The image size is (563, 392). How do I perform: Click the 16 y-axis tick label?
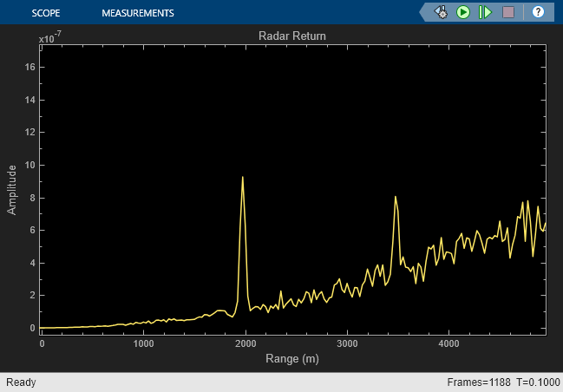(30, 67)
